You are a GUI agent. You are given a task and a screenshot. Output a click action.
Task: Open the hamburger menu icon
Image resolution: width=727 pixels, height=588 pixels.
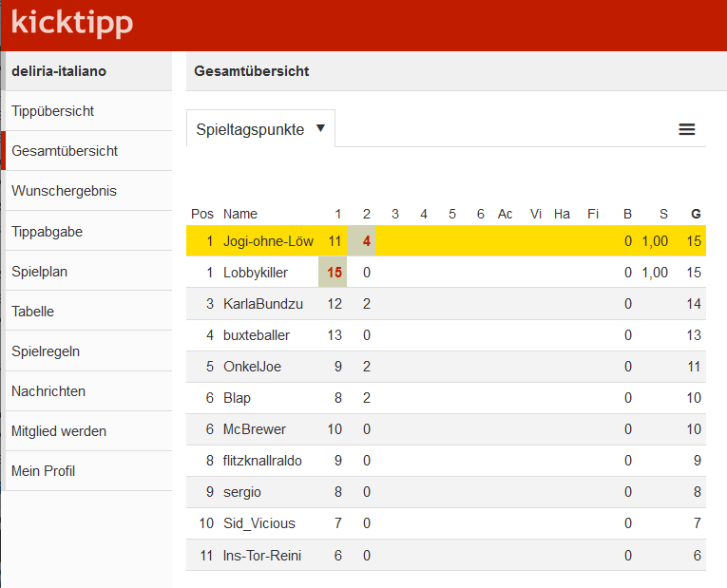click(686, 130)
